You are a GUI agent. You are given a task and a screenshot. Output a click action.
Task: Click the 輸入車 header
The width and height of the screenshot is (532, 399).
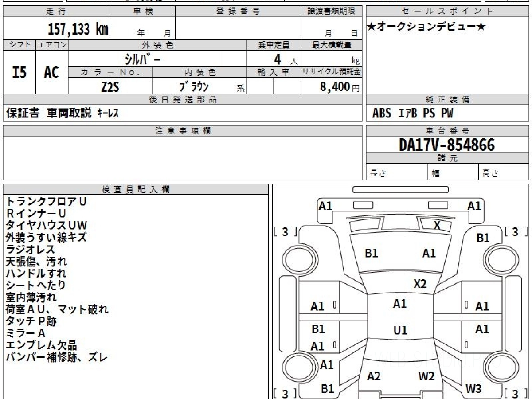[274, 72]
